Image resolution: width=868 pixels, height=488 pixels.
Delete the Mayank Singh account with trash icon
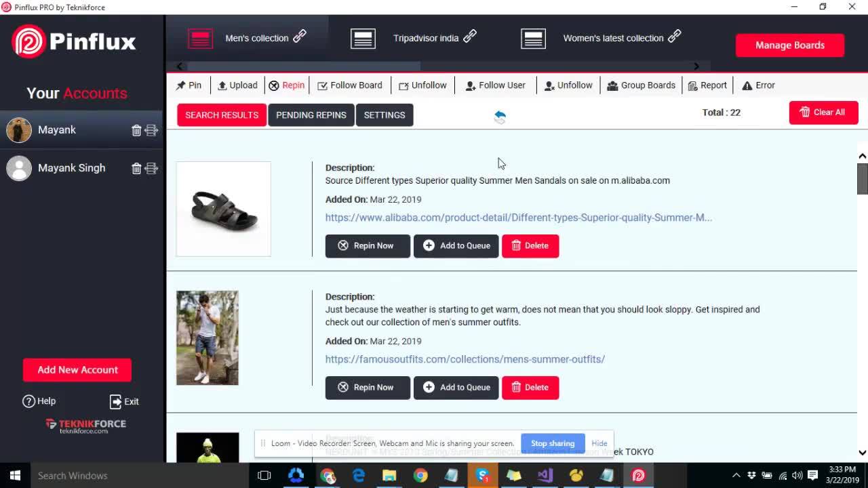[x=136, y=168]
